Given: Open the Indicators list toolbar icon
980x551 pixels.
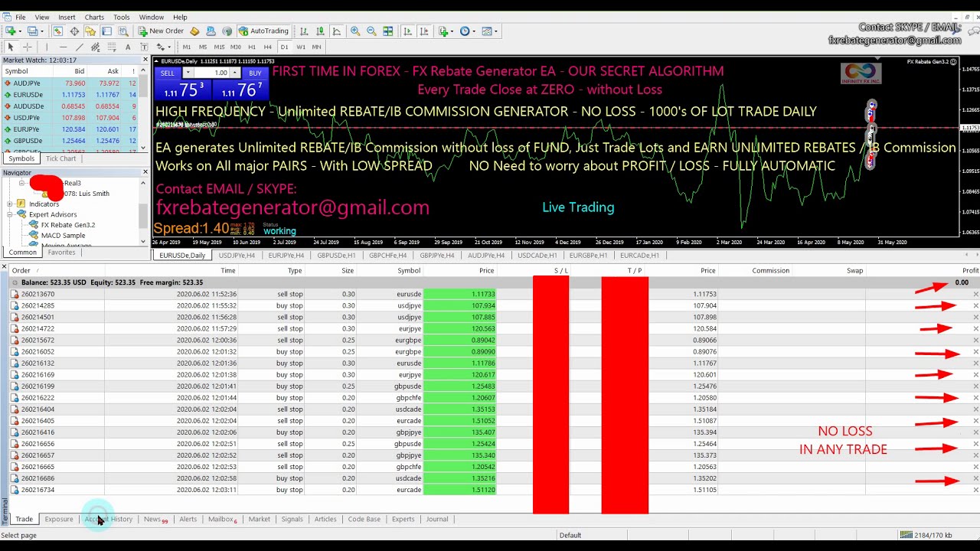Looking at the screenshot, I should point(443,31).
